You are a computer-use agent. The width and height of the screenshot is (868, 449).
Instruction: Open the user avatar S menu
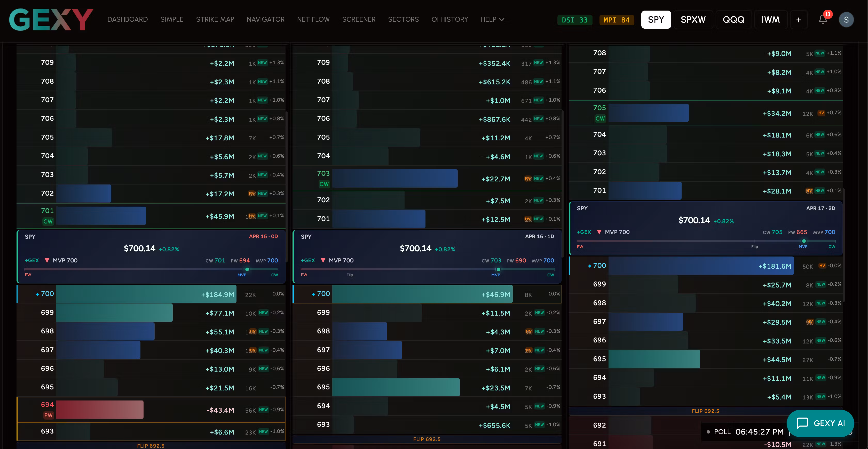point(846,20)
